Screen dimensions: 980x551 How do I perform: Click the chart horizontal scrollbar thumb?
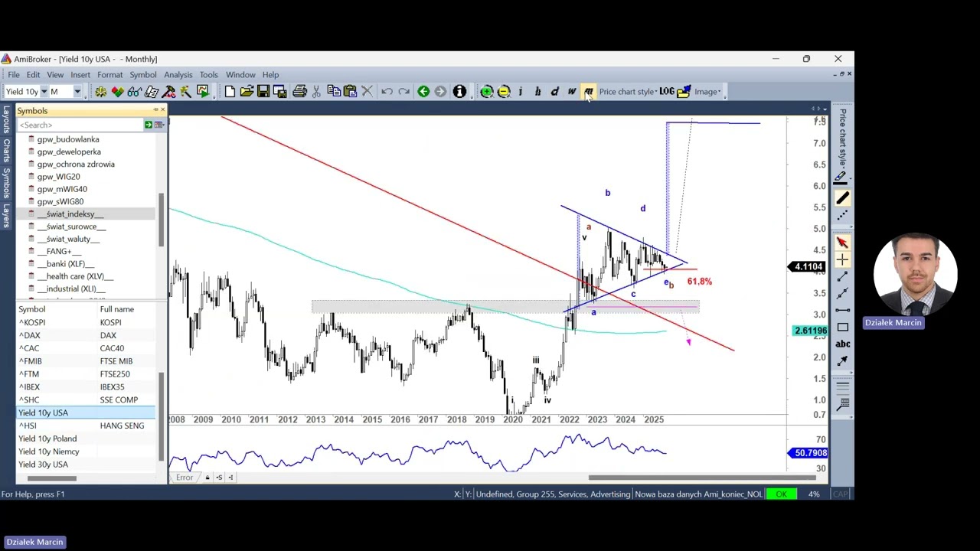point(701,478)
